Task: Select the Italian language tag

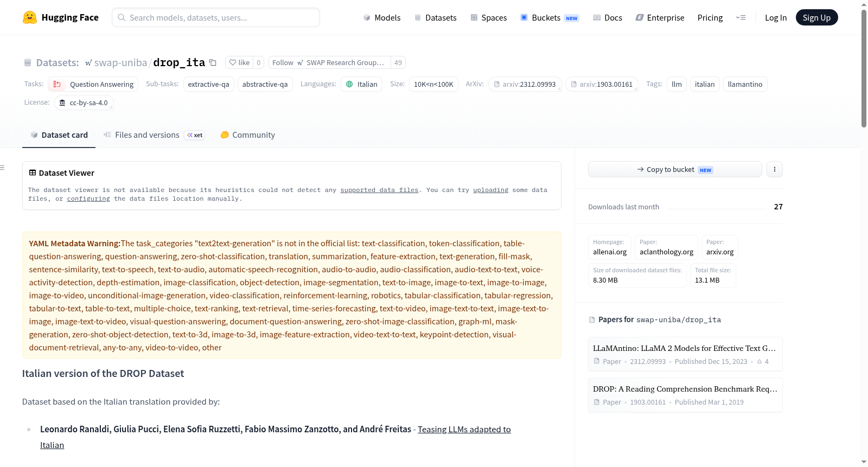Action: [361, 84]
